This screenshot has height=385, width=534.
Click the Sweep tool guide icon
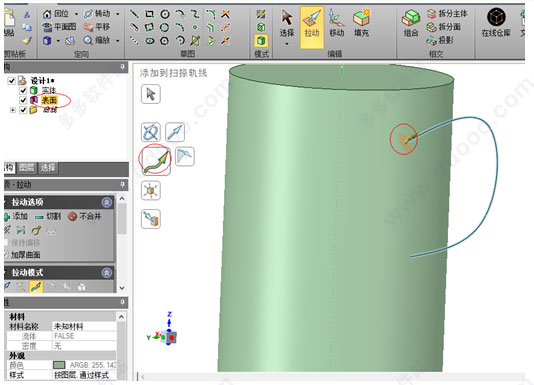[x=156, y=161]
